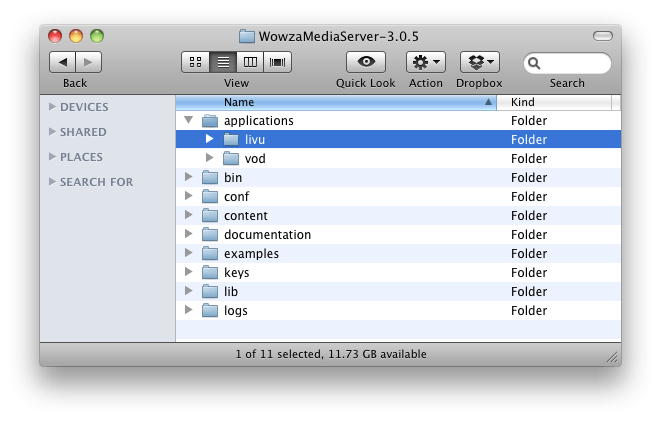
Task: Go forward with the right arrow
Action: pyautogui.click(x=89, y=62)
